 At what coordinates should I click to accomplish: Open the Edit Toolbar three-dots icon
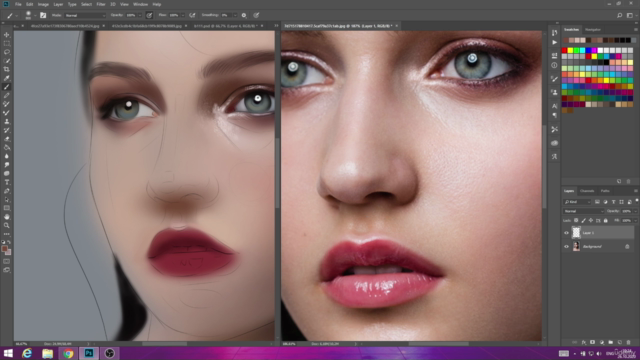coord(7,234)
